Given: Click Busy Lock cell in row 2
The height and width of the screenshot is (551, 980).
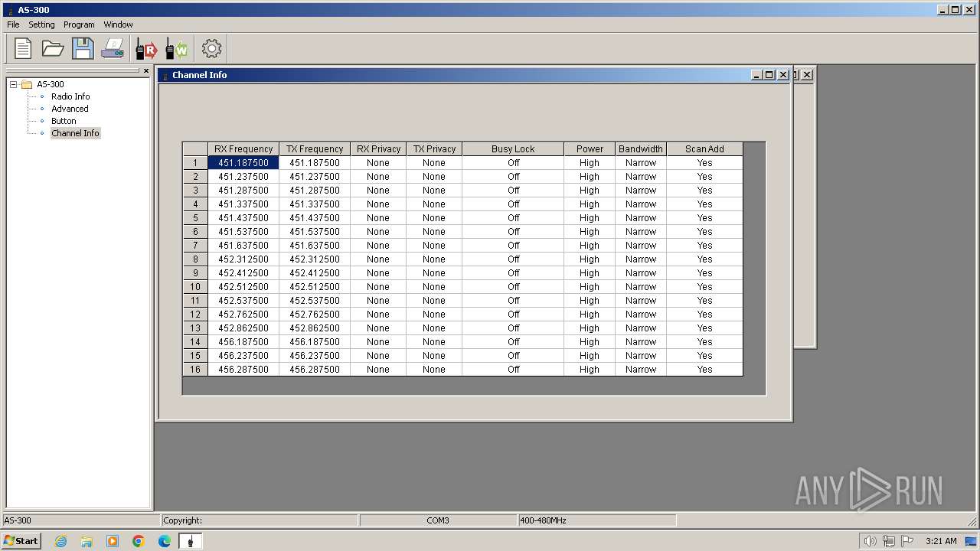Looking at the screenshot, I should [x=513, y=177].
